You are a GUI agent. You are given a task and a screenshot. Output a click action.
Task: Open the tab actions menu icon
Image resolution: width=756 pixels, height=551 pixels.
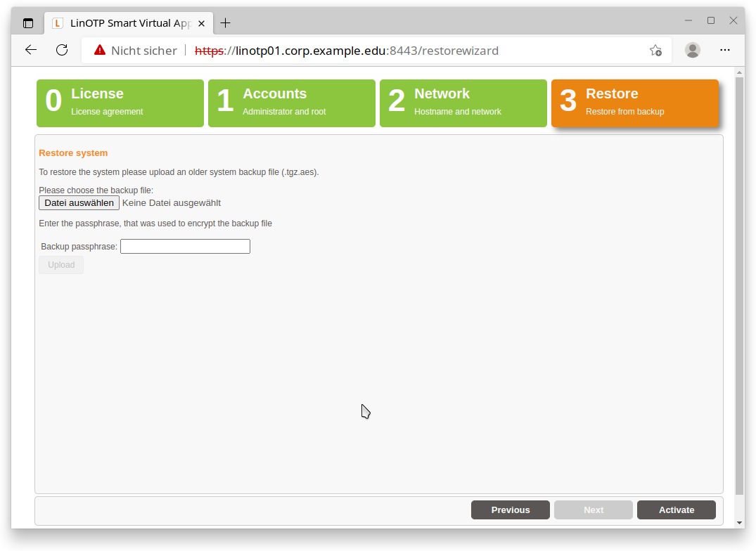coord(28,23)
